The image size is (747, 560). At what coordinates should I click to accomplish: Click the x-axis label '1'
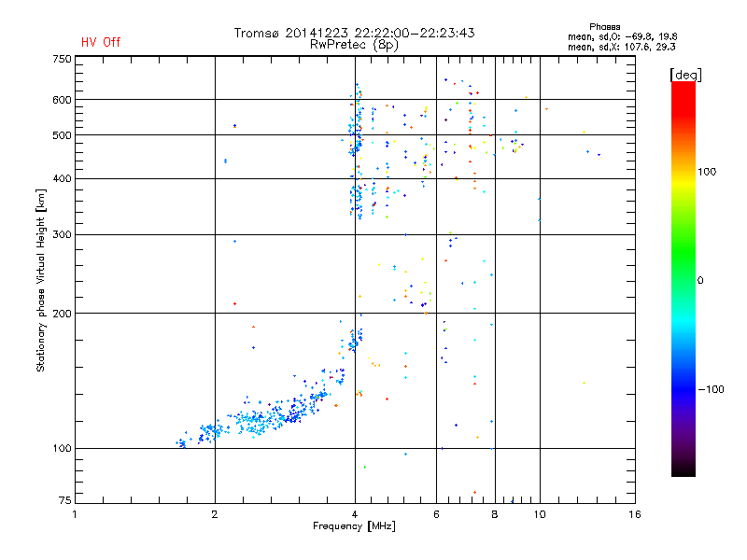point(75,514)
